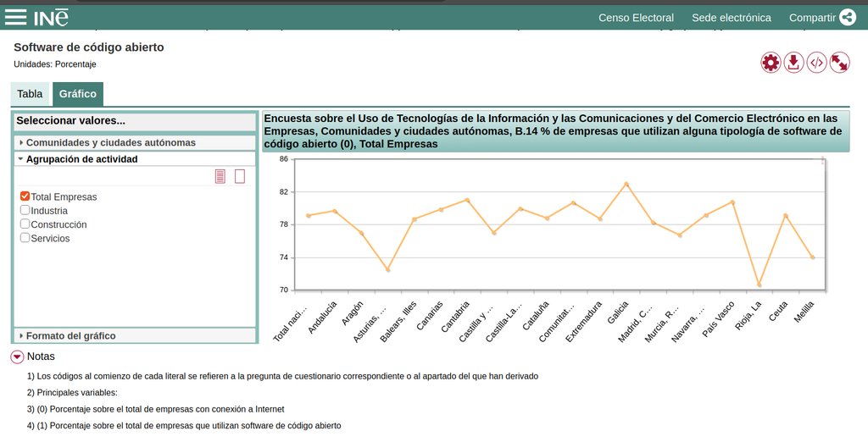Click the 'Principales variables' note

point(73,393)
